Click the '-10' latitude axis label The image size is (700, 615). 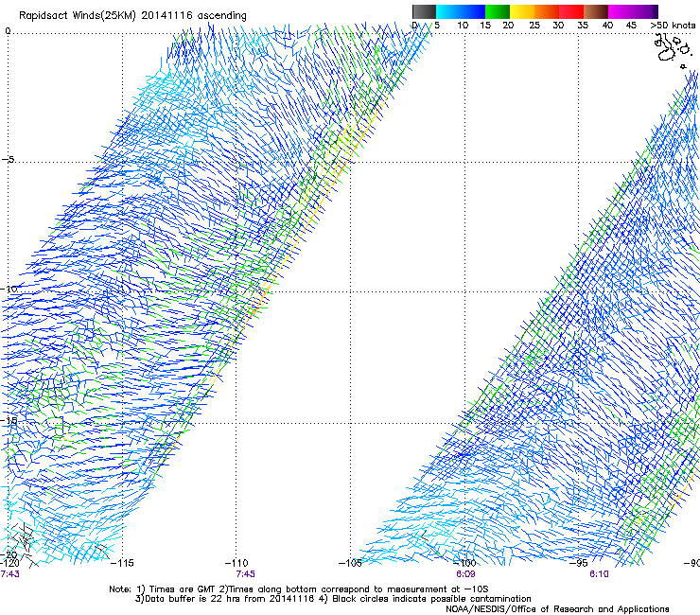(9, 289)
